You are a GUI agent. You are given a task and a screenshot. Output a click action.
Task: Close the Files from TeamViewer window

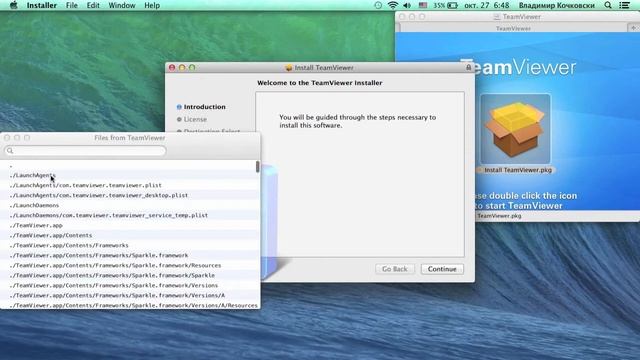click(7, 138)
